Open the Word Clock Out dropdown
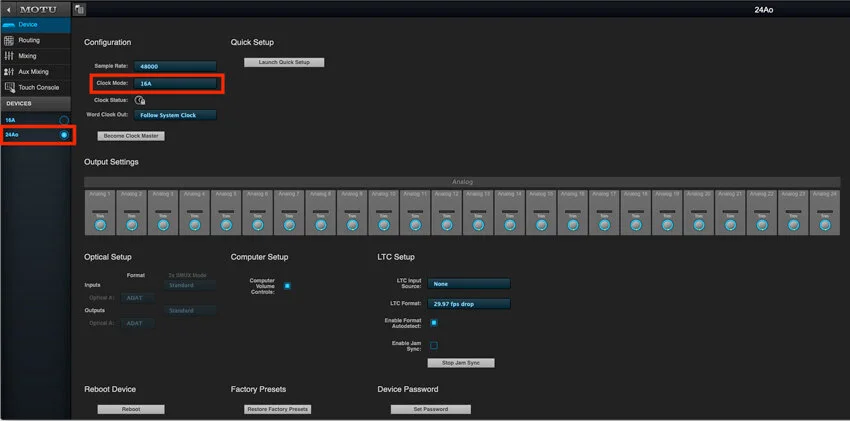Screen dimensions: 850x421 click(x=175, y=115)
